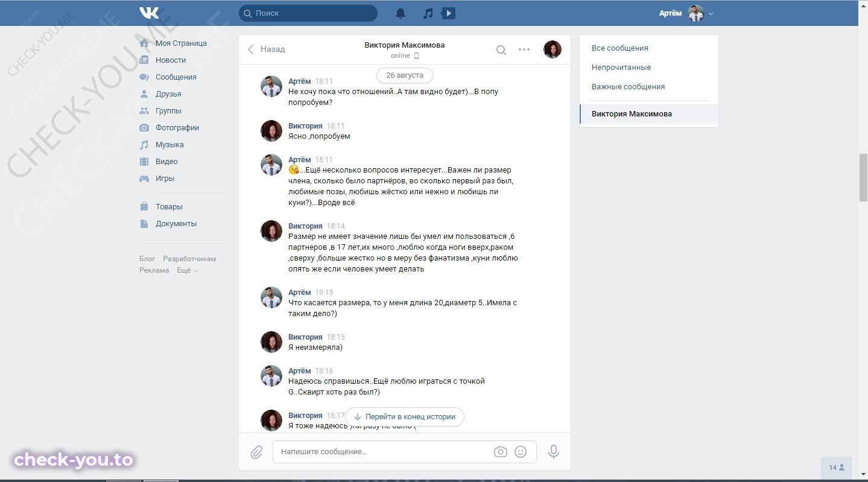Click the news icon beside Новости
Viewport: 868px width, 482px height.
tap(144, 60)
